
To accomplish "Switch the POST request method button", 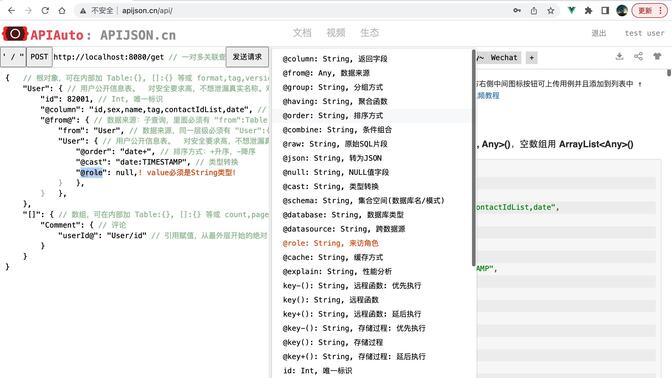I will pos(39,57).
